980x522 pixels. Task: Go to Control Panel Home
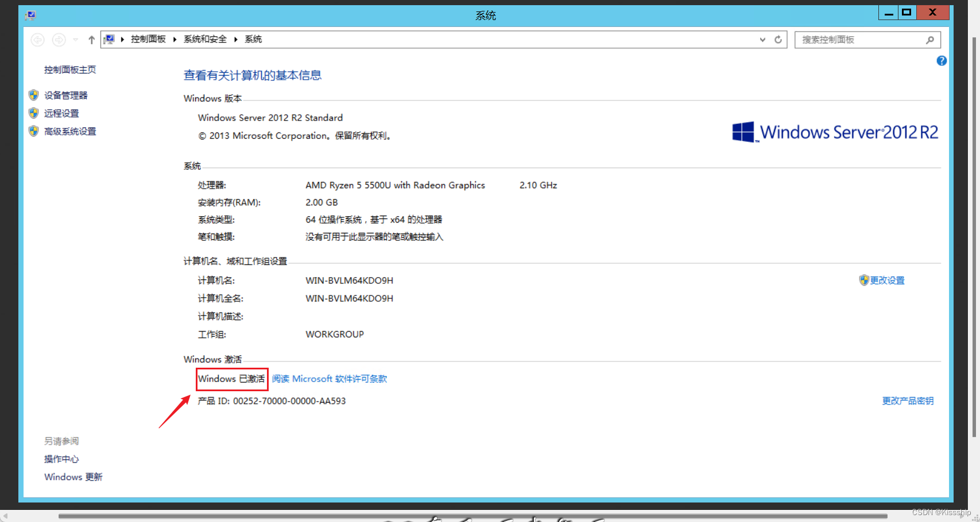pos(70,69)
